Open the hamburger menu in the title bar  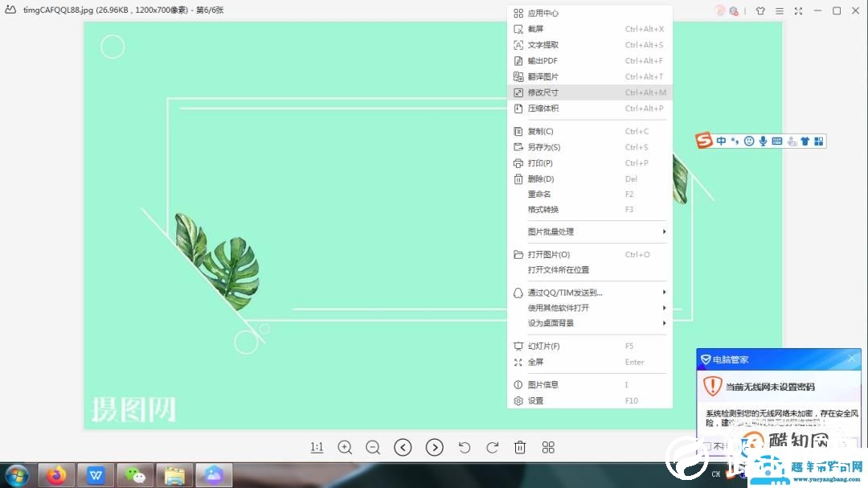pyautogui.click(x=779, y=10)
